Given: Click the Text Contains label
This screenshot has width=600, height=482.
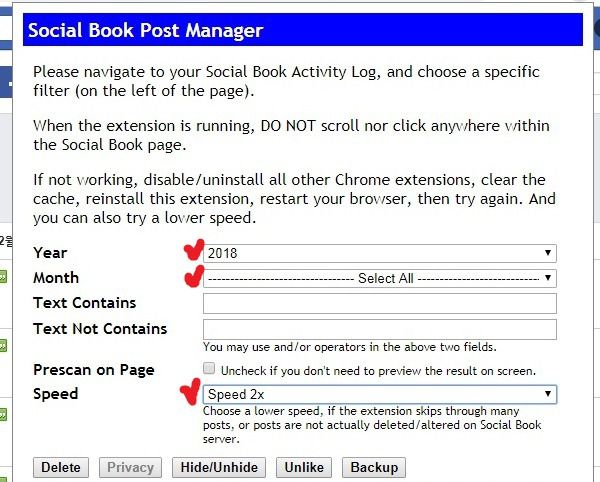Looking at the screenshot, I should pos(85,303).
